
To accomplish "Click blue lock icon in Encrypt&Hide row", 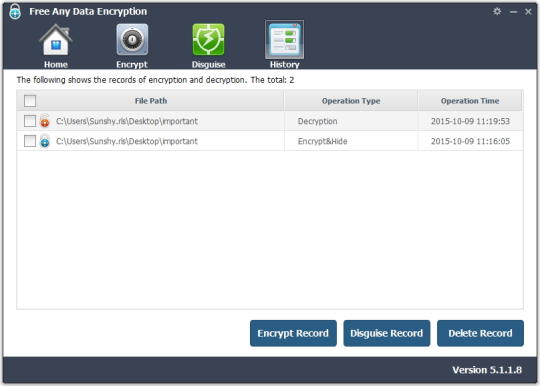I will point(45,141).
